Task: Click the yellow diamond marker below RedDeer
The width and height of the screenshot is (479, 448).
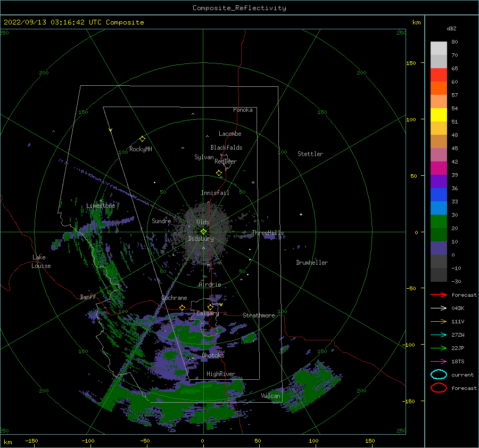Action: pos(219,173)
